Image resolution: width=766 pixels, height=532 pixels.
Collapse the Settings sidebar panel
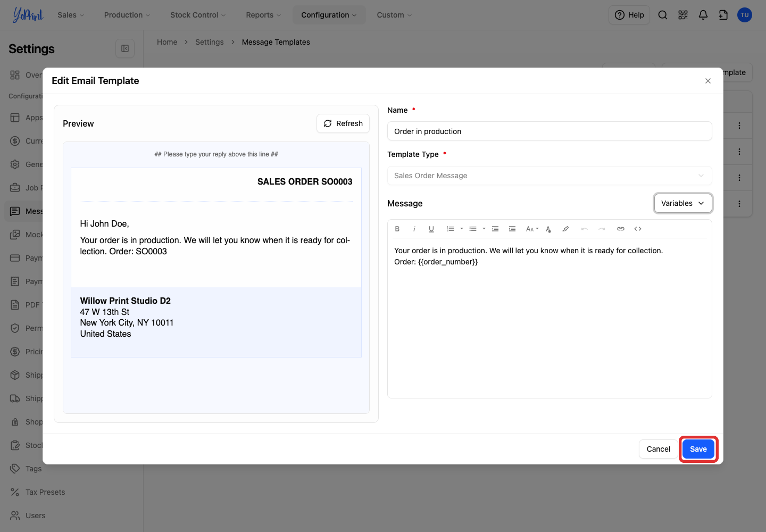[125, 48]
